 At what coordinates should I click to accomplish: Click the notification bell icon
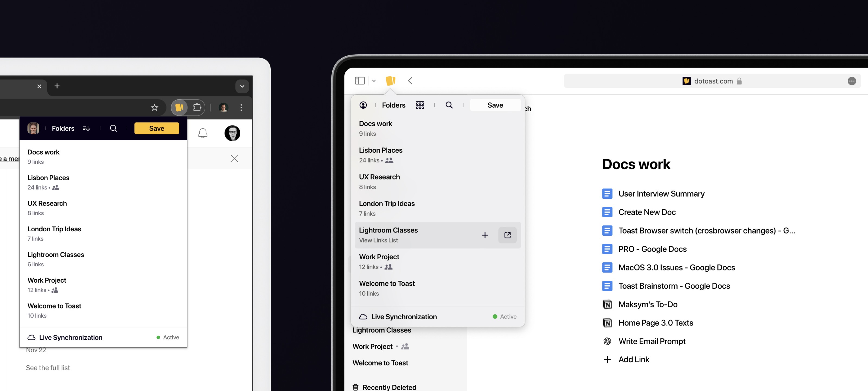coord(203,133)
